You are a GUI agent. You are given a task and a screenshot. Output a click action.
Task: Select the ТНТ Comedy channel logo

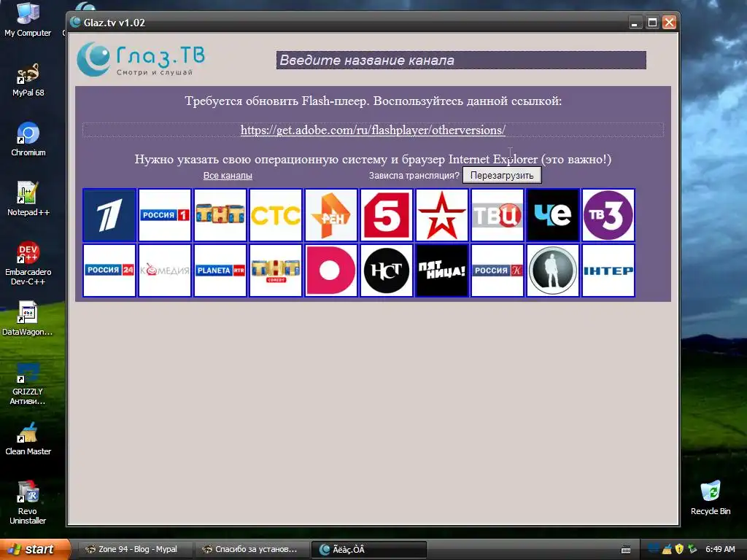click(x=276, y=271)
